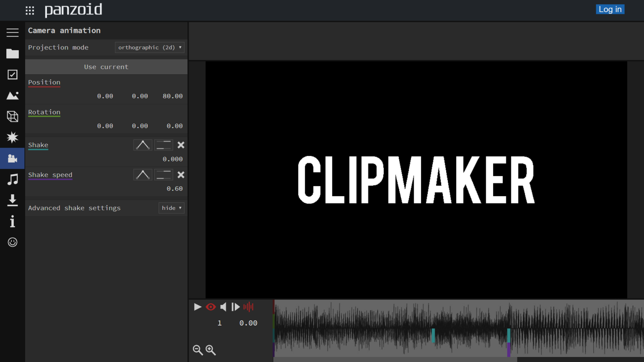Click the panzoid logo
This screenshot has height=362, width=644.
73,10
